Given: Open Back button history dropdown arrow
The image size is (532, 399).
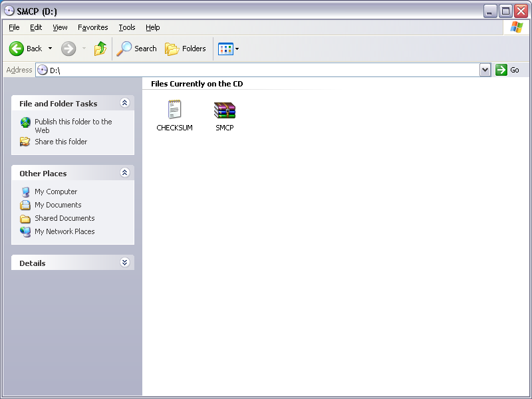Looking at the screenshot, I should tap(50, 49).
